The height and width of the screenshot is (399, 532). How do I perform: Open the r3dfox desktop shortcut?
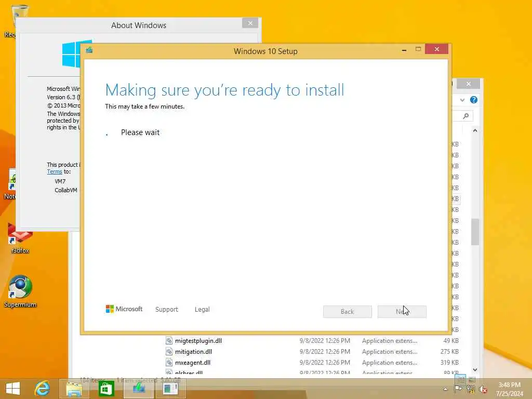(x=20, y=238)
